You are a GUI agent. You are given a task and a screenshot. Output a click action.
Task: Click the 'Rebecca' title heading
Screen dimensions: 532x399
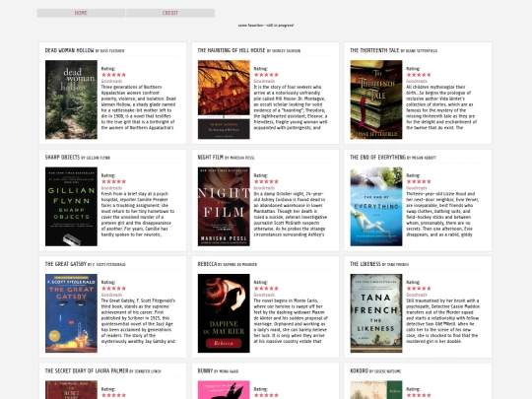(207, 264)
